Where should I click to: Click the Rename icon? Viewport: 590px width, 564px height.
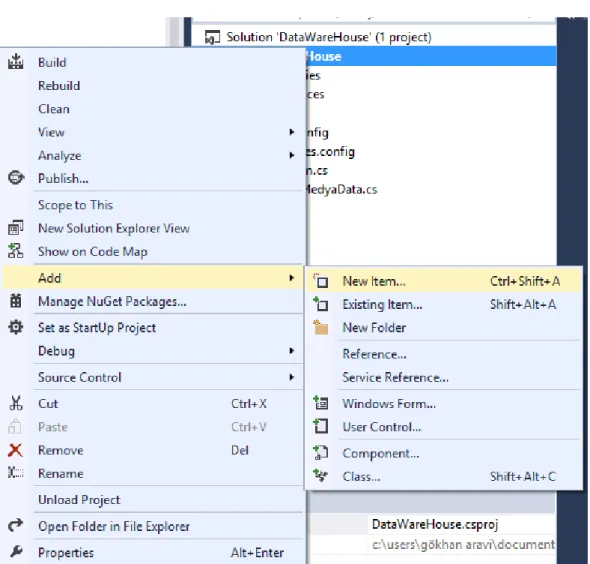point(15,473)
